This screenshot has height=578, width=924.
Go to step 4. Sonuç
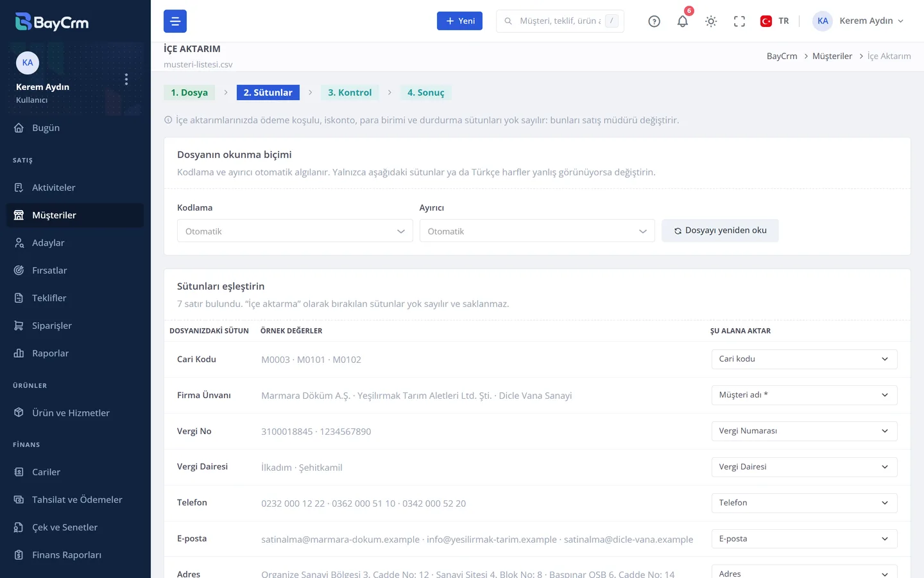[x=425, y=92]
